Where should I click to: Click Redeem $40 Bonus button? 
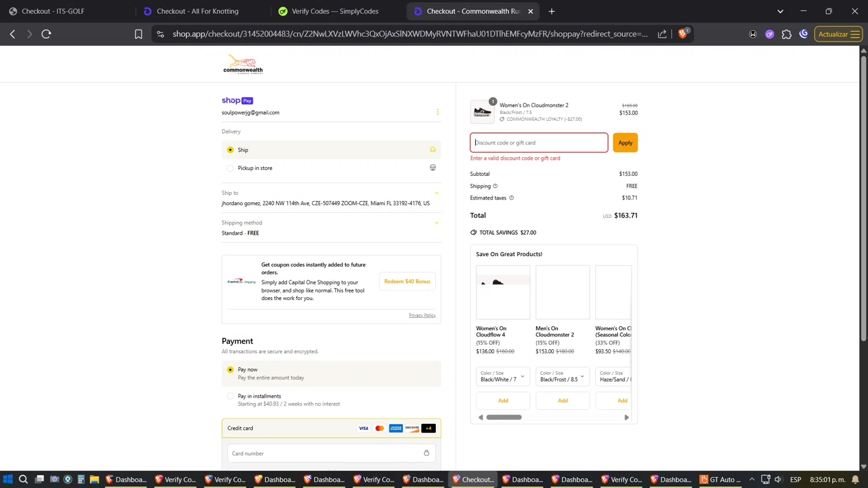click(407, 282)
